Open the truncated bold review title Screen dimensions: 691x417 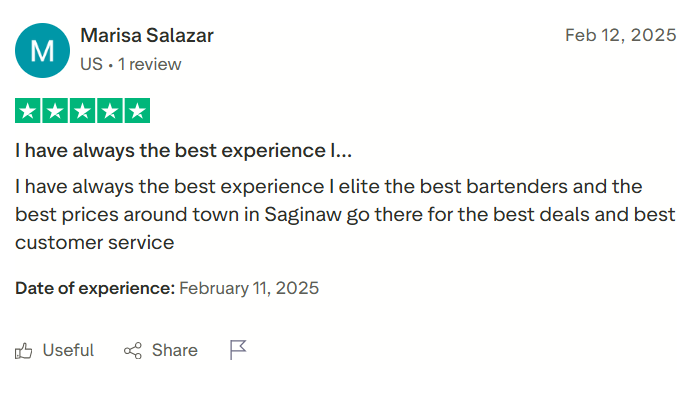pos(183,151)
